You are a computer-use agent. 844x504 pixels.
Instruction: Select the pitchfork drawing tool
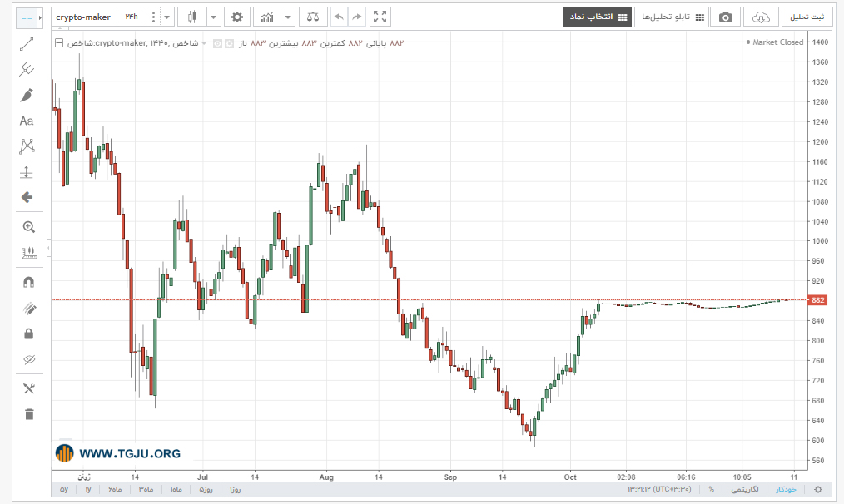pos(27,69)
